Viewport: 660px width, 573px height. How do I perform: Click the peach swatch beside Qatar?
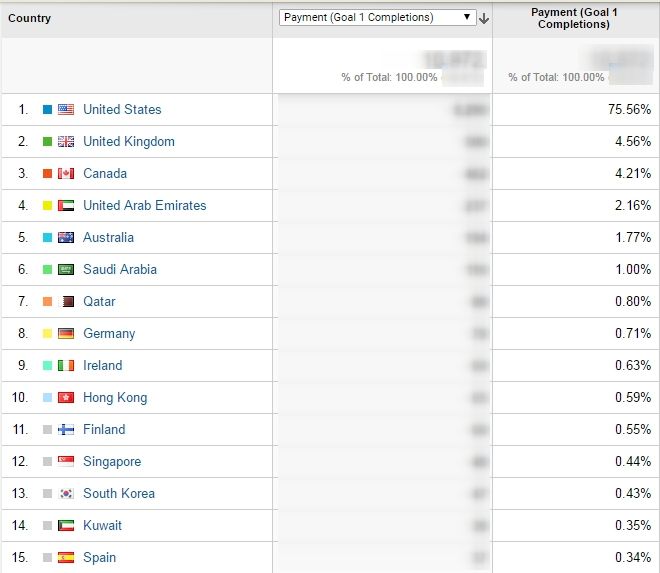[48, 301]
